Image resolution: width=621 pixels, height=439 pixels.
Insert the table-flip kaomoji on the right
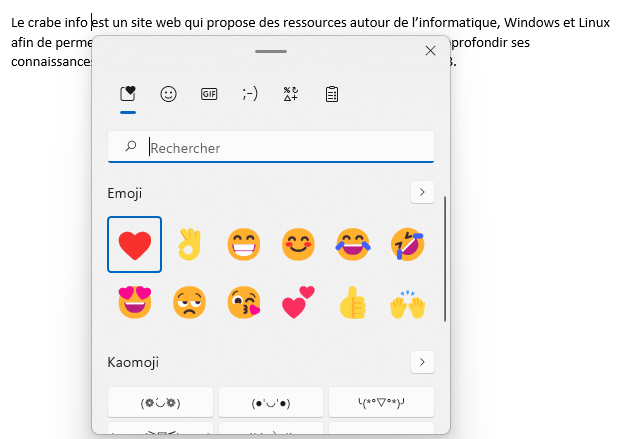pos(381,403)
